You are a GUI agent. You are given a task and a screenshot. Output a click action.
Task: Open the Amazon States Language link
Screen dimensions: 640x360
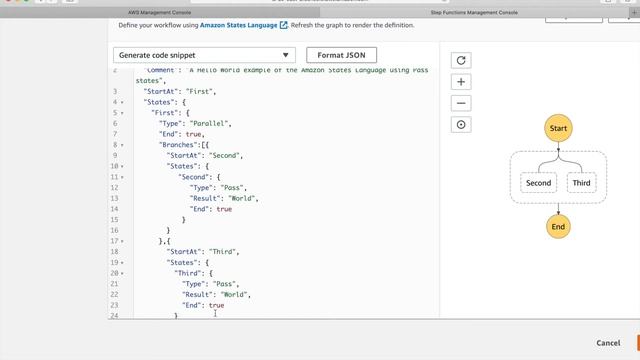pyautogui.click(x=238, y=25)
